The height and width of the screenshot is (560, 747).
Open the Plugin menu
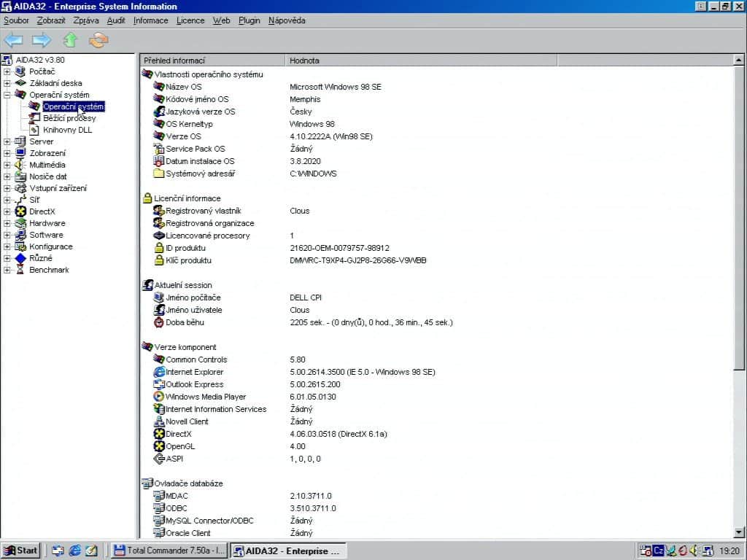click(249, 20)
